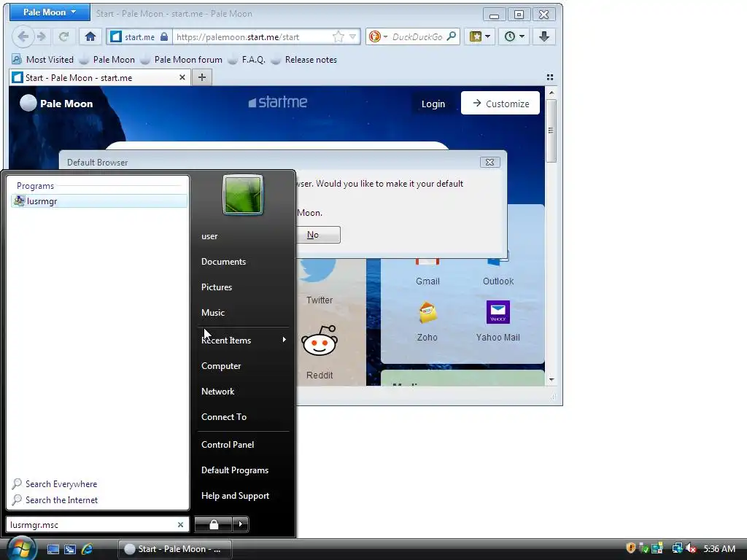This screenshot has width=747, height=560.
Task: Open Documents from the Start menu
Action: pos(223,262)
